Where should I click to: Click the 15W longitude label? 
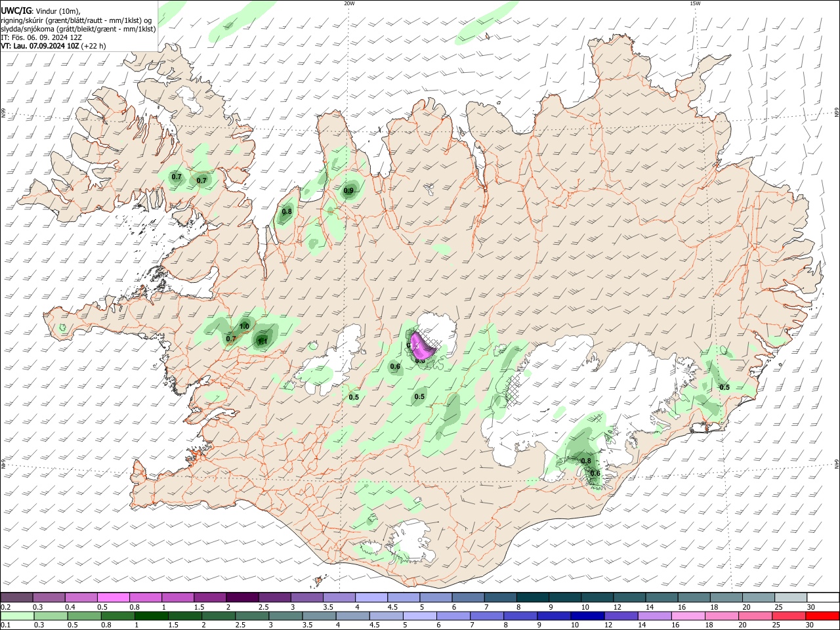[x=695, y=3]
